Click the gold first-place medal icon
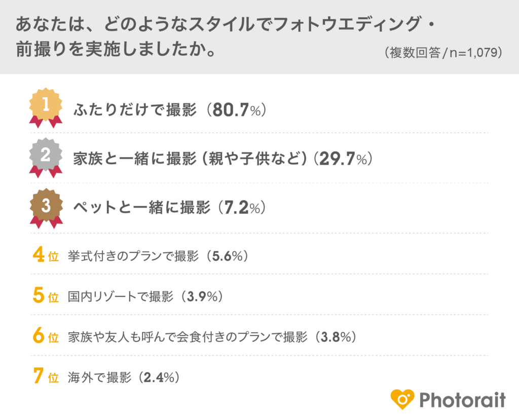The height and width of the screenshot is (420, 519). click(46, 105)
